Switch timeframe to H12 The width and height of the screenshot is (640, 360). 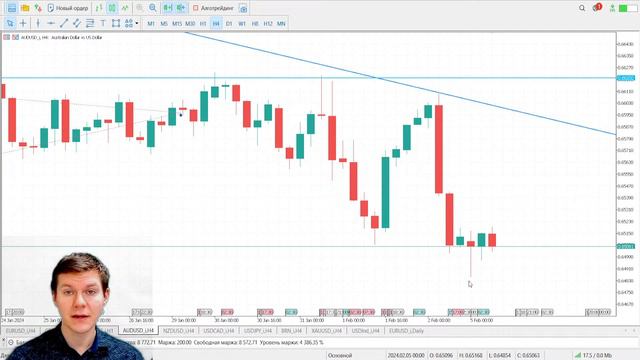coord(268,24)
